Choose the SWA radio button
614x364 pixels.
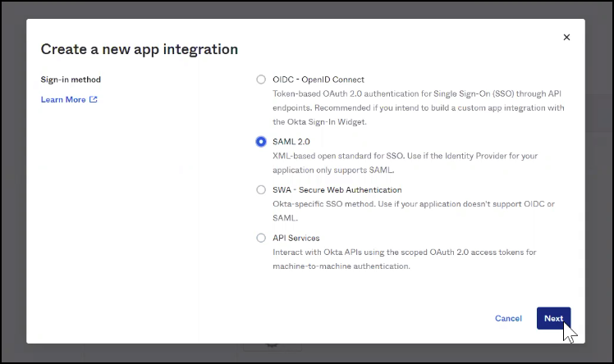(261, 189)
